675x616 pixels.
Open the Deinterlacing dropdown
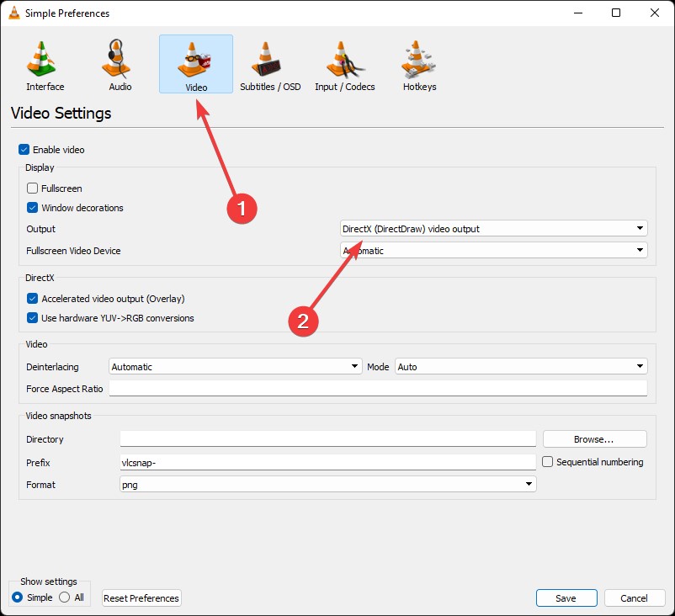235,366
